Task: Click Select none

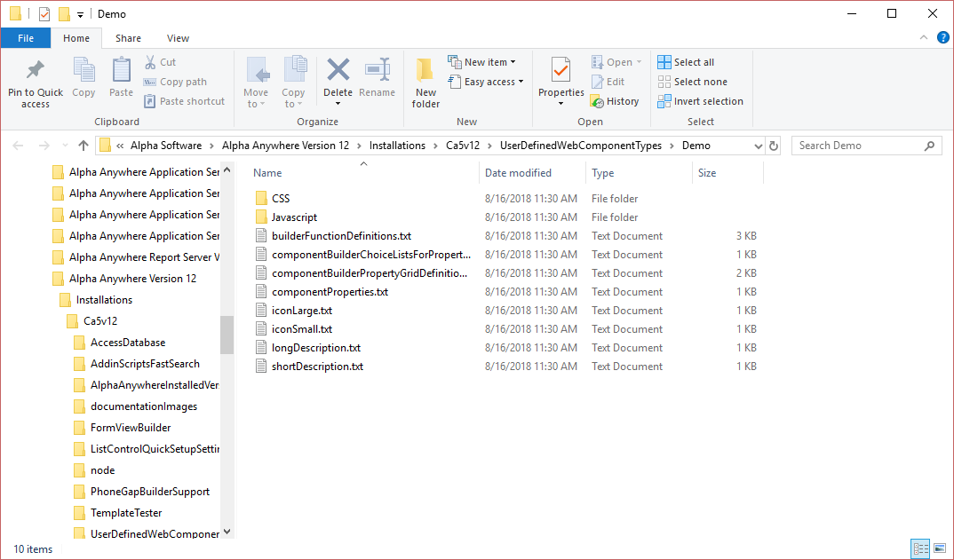Action: coord(692,82)
